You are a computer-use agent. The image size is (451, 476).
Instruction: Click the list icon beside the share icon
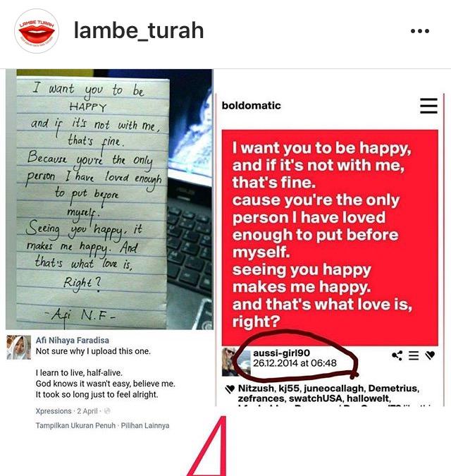pos(414,355)
